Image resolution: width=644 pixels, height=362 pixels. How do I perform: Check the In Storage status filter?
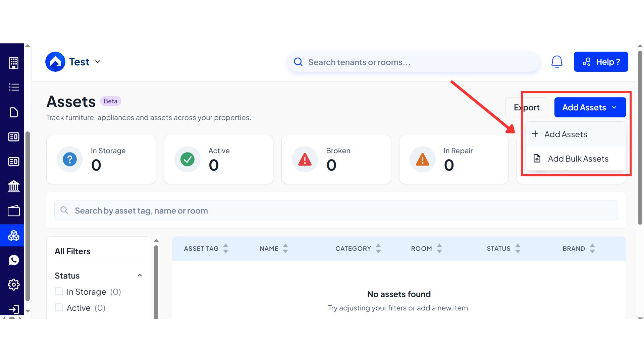pos(59,292)
